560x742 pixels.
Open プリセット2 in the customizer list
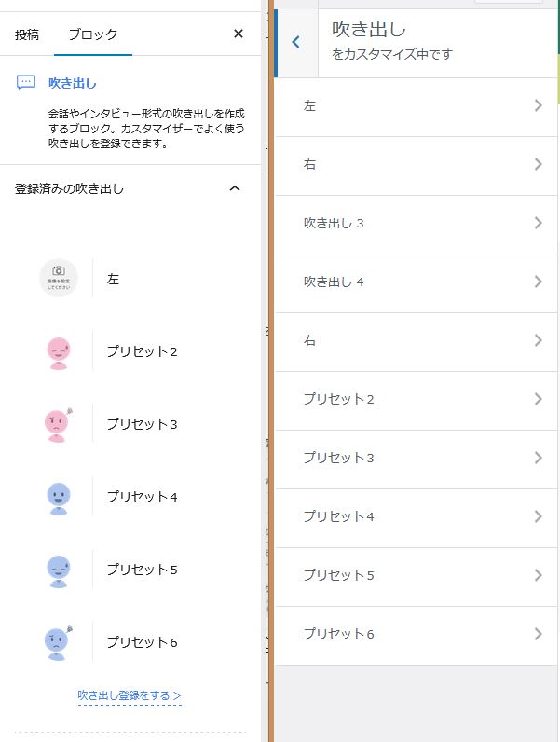click(417, 399)
